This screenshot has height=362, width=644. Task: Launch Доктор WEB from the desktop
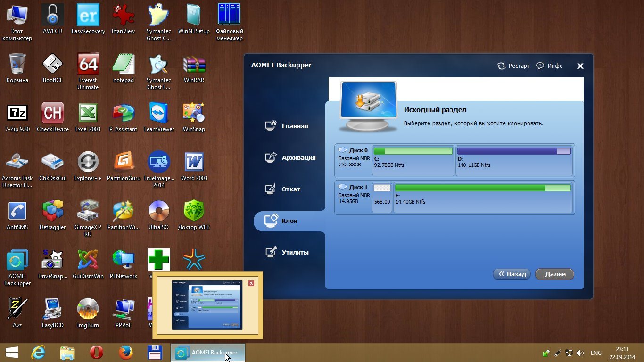coord(194,215)
